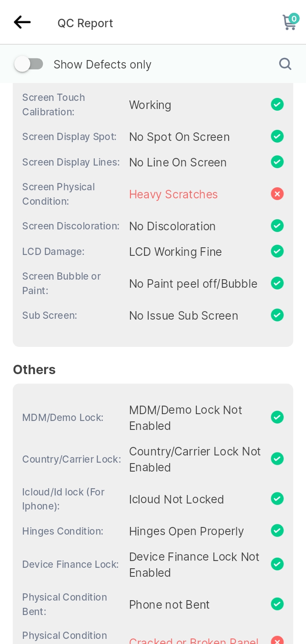Viewport: 306px width, 644px height.
Task: Tap the red cross beside Heavy Scratches
Action: 277,194
